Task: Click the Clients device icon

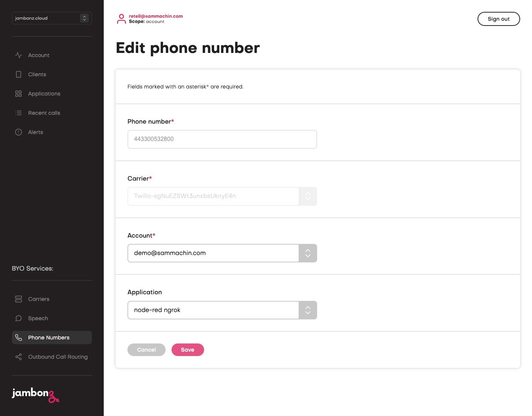Action: coord(19,74)
